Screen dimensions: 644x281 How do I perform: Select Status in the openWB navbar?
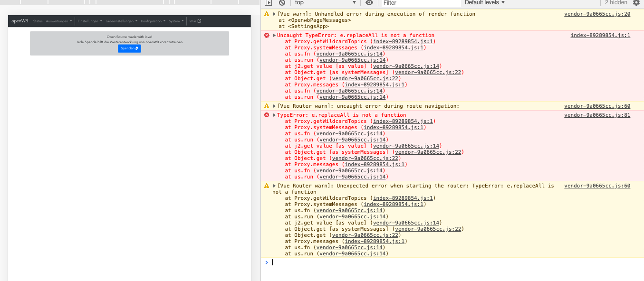[38, 21]
